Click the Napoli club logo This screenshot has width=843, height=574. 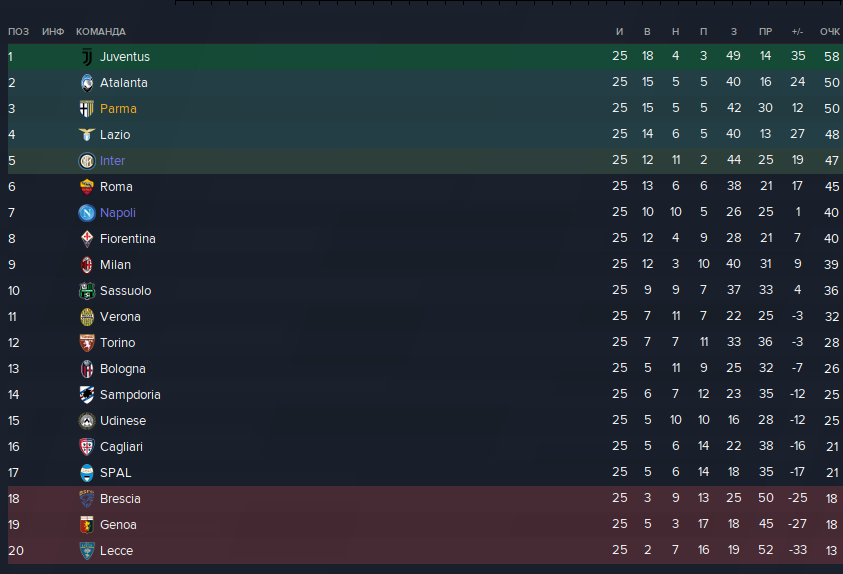click(86, 213)
